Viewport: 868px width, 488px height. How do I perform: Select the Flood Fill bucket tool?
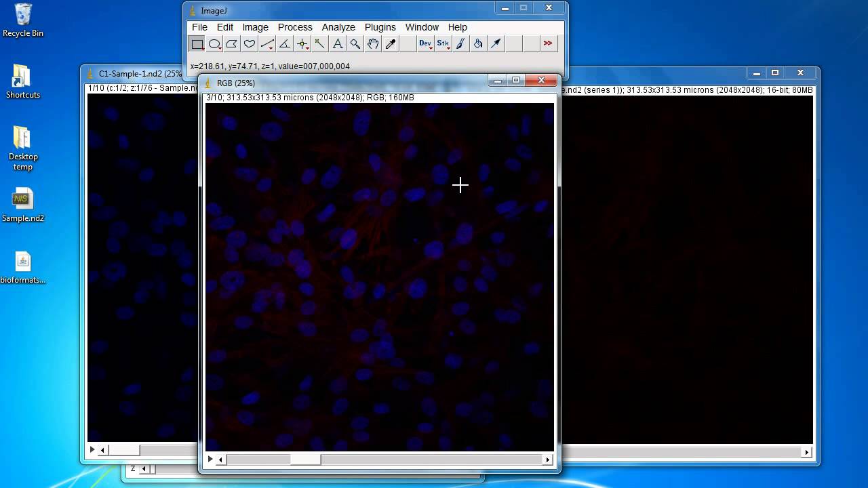pyautogui.click(x=479, y=44)
